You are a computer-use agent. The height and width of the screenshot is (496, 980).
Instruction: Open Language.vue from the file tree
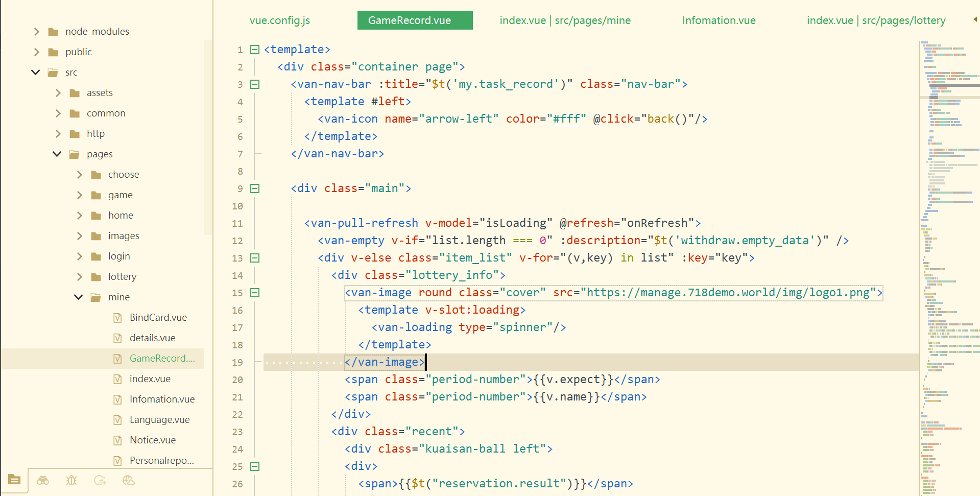coord(159,420)
